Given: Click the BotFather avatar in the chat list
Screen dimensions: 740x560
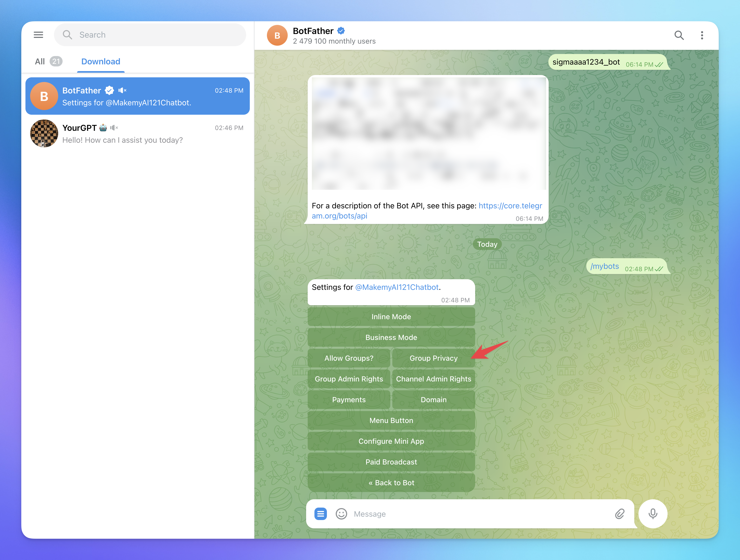Looking at the screenshot, I should pyautogui.click(x=44, y=96).
